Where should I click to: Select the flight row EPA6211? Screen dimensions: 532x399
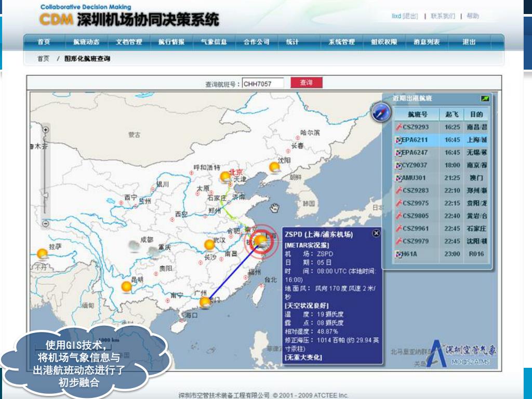pyautogui.click(x=441, y=140)
